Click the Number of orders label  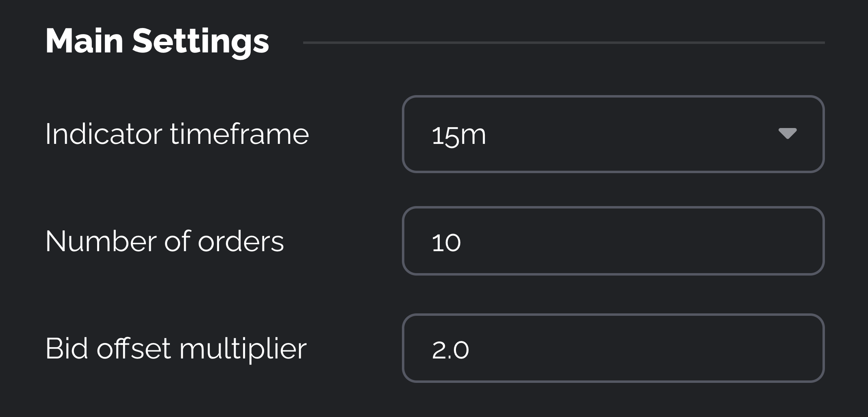click(164, 241)
